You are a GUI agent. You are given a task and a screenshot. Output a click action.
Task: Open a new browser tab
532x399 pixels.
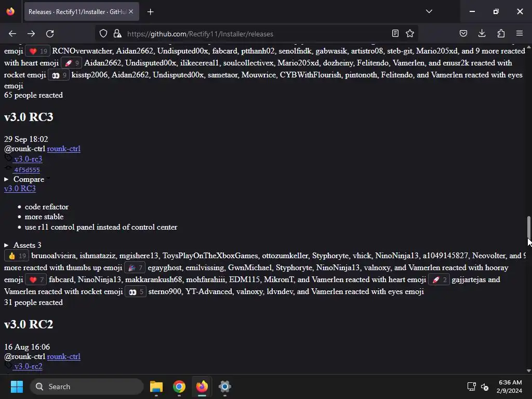tap(150, 12)
